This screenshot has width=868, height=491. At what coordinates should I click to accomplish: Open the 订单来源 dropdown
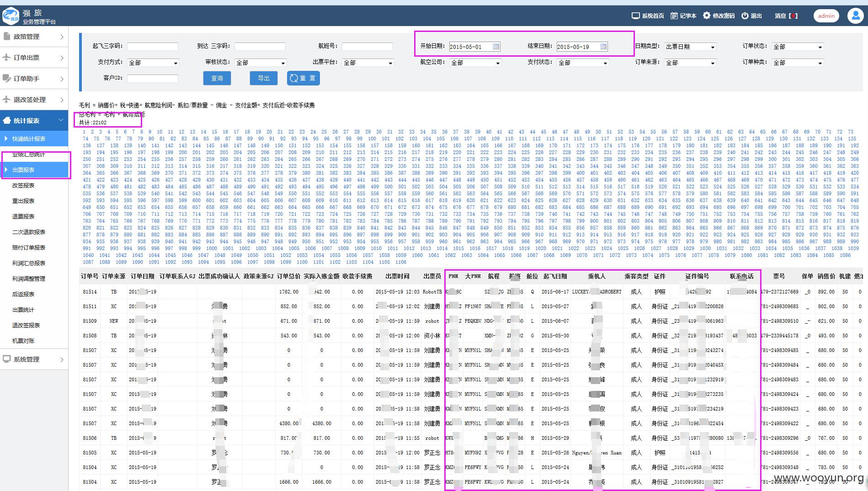tap(690, 63)
